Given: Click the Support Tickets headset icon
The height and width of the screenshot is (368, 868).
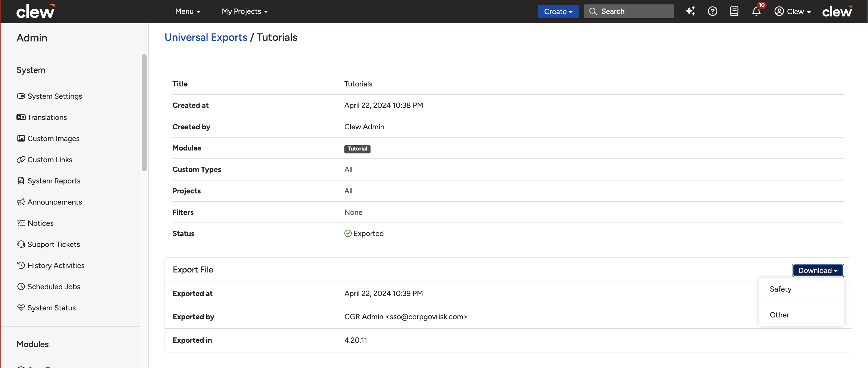Looking at the screenshot, I should coord(21,244).
